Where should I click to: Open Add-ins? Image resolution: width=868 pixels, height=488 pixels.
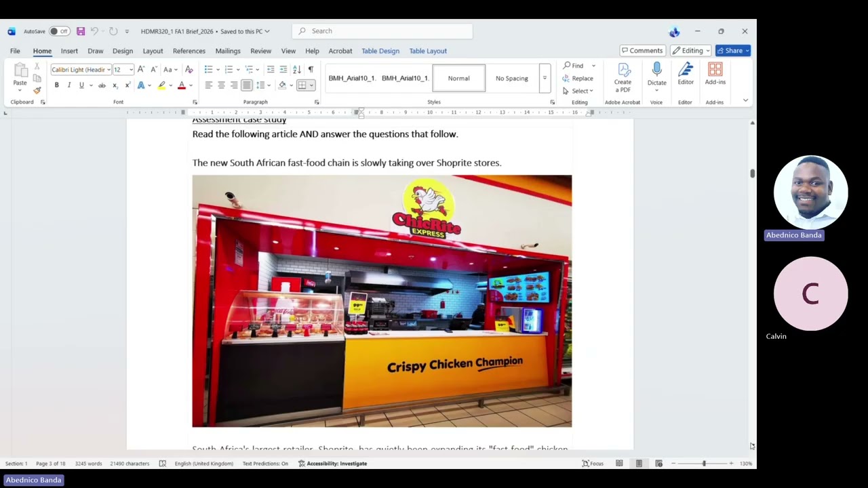tap(715, 75)
